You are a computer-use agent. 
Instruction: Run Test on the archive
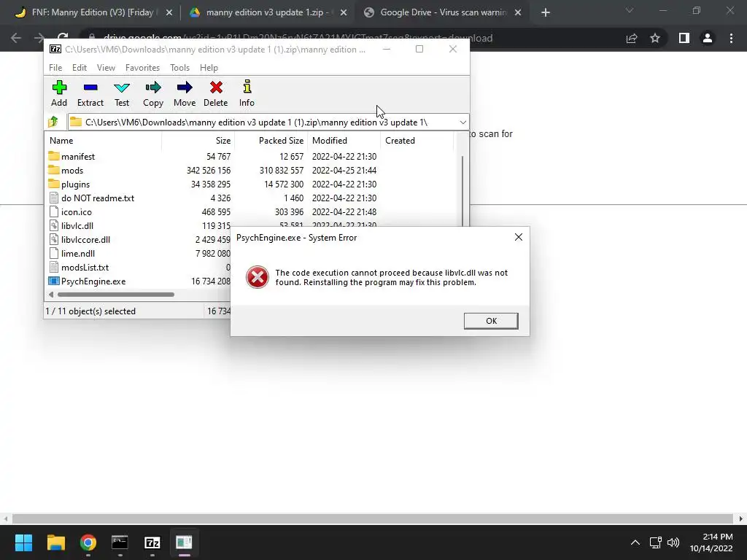pyautogui.click(x=122, y=93)
